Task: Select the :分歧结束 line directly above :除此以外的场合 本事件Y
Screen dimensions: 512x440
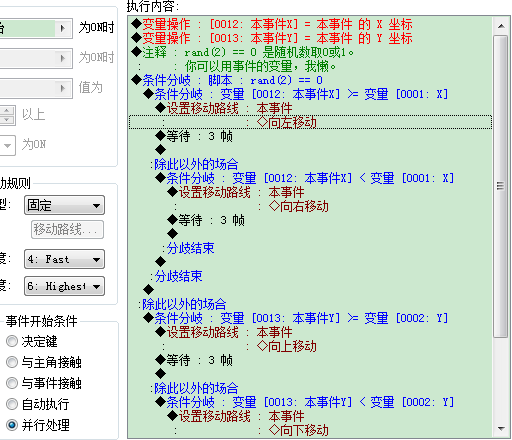Action: coord(310,276)
